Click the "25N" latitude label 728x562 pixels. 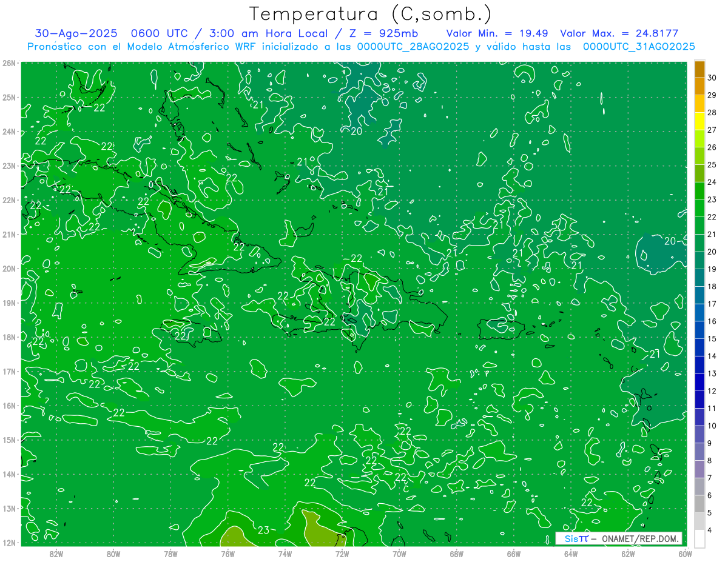pos(8,97)
